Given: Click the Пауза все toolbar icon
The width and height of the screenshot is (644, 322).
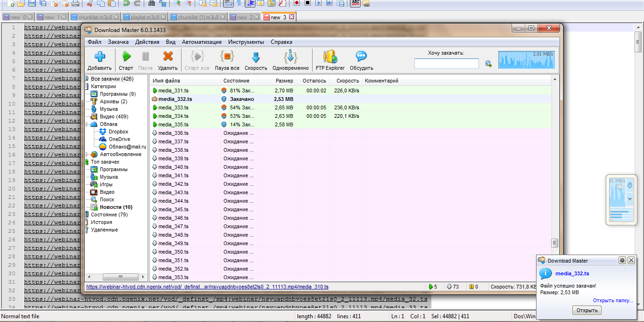Looking at the screenshot, I should click(x=227, y=57).
